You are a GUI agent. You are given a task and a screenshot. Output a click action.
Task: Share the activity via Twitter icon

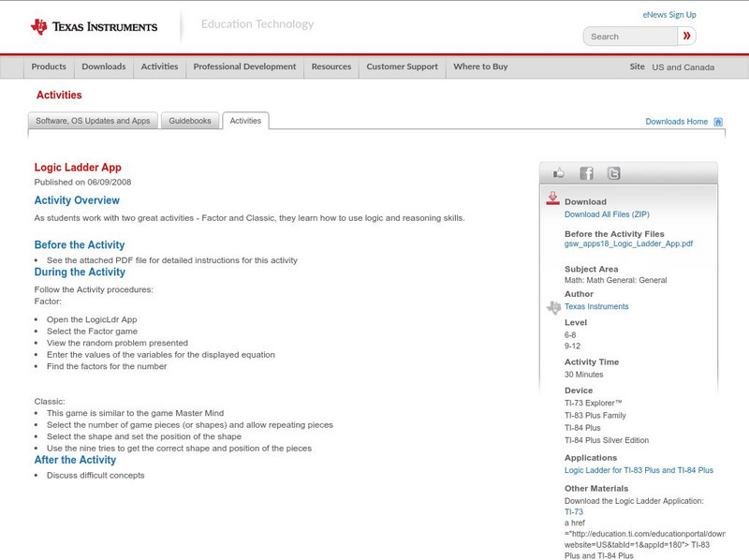click(613, 173)
